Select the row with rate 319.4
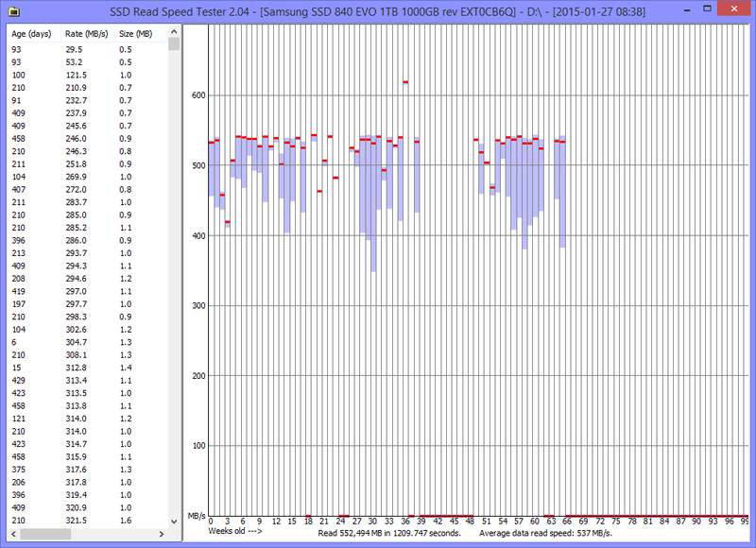Screen dimensions: 756x548 point(88,495)
